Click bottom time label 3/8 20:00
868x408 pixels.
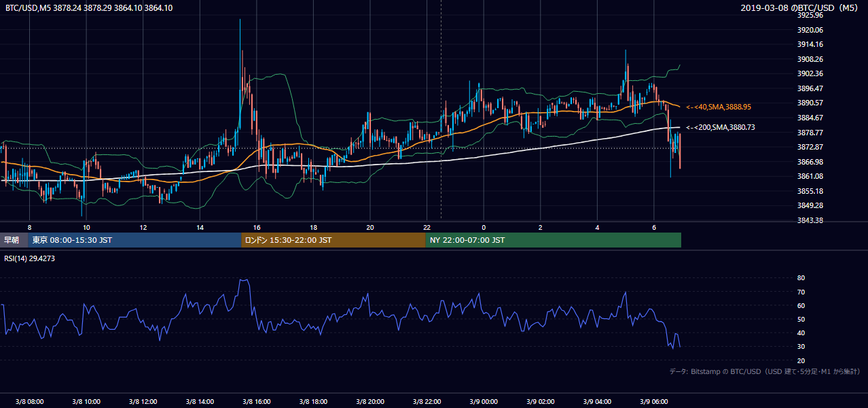pyautogui.click(x=370, y=401)
